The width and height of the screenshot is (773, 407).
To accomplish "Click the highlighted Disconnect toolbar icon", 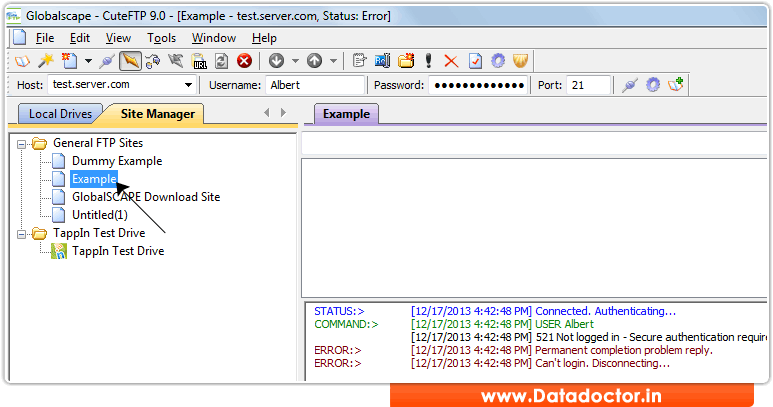I will (130, 61).
